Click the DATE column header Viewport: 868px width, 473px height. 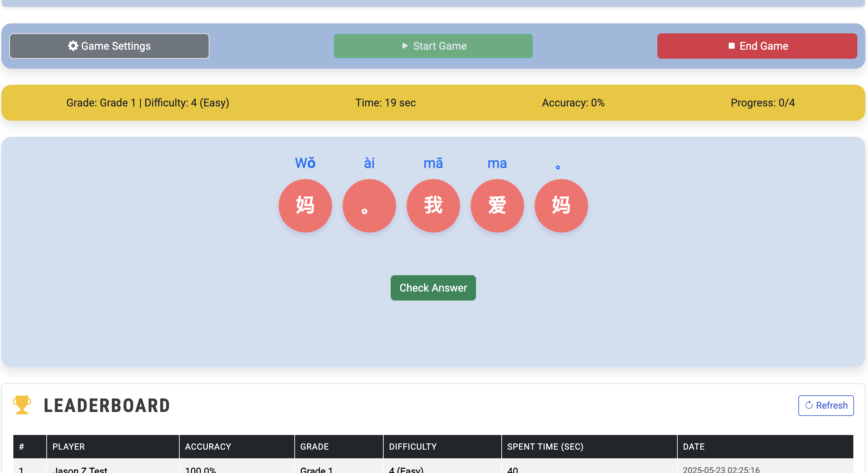point(693,446)
